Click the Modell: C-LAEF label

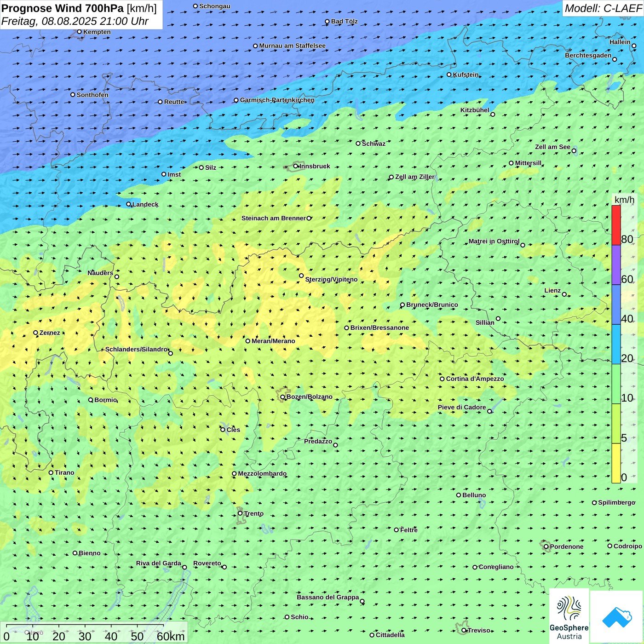pos(603,8)
